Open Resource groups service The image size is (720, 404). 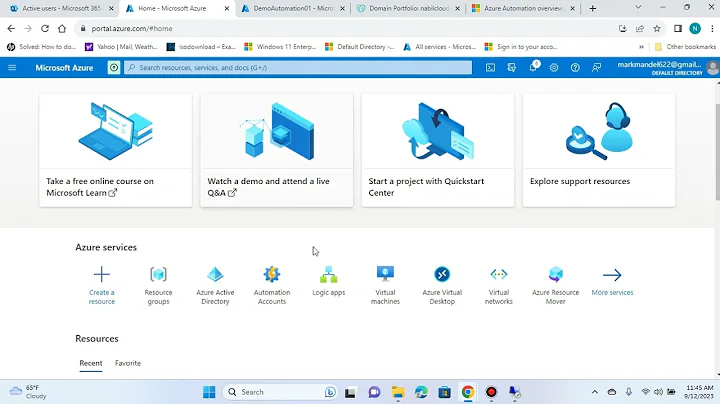pyautogui.click(x=158, y=286)
